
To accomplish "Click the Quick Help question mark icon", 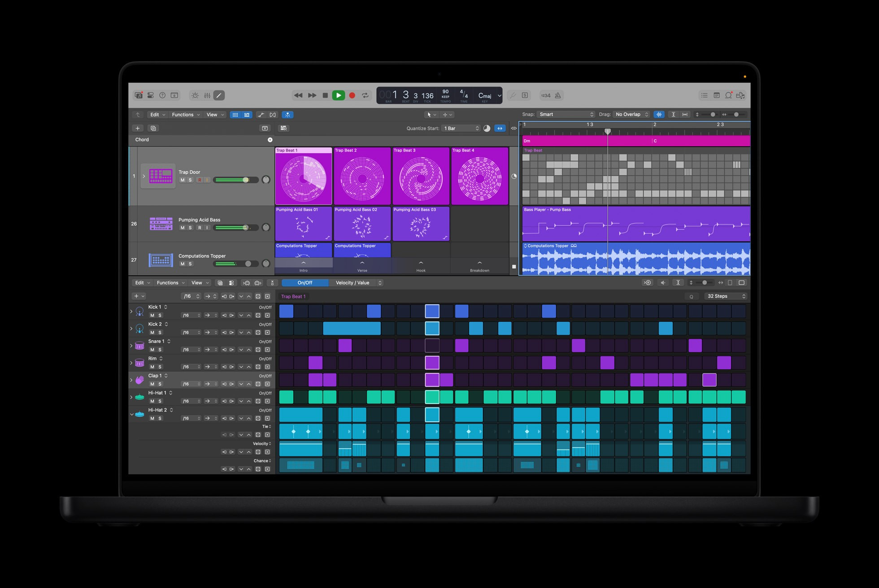I will pos(162,95).
